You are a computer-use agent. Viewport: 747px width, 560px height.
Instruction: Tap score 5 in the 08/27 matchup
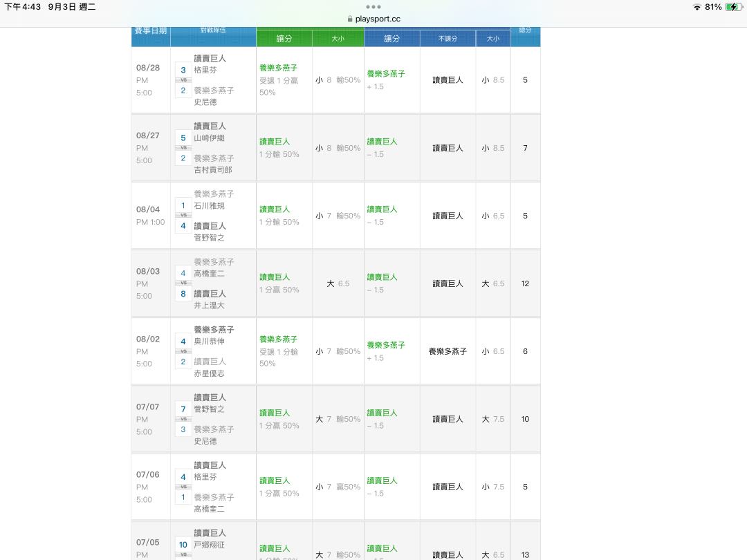coord(183,138)
